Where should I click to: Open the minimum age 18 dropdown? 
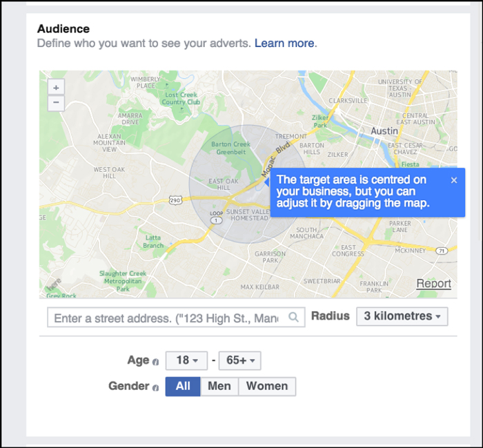point(186,360)
